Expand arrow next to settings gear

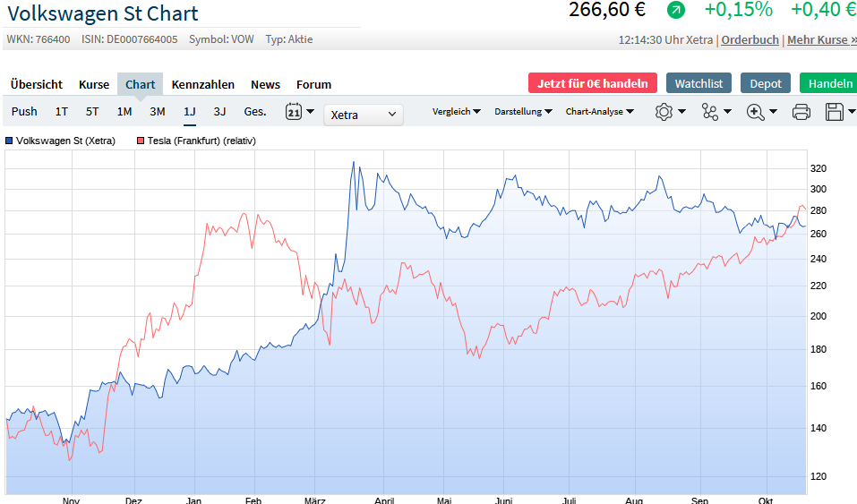pyautogui.click(x=682, y=112)
